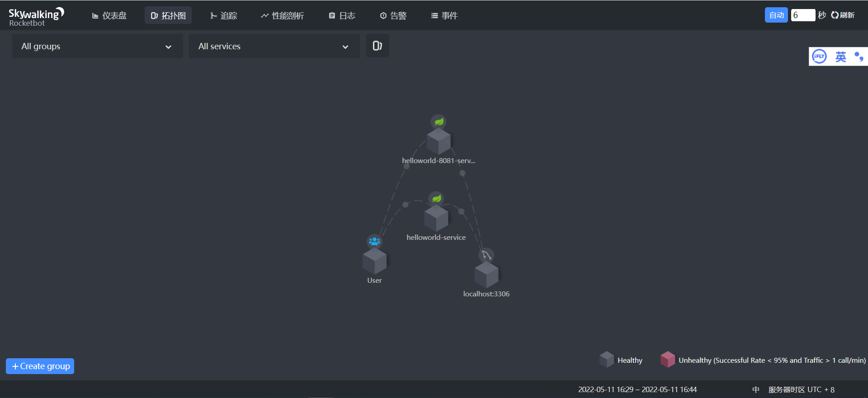Viewport: 868px width, 398px height.
Task: Click the MySQL icon above localhost:3306
Action: [x=486, y=255]
